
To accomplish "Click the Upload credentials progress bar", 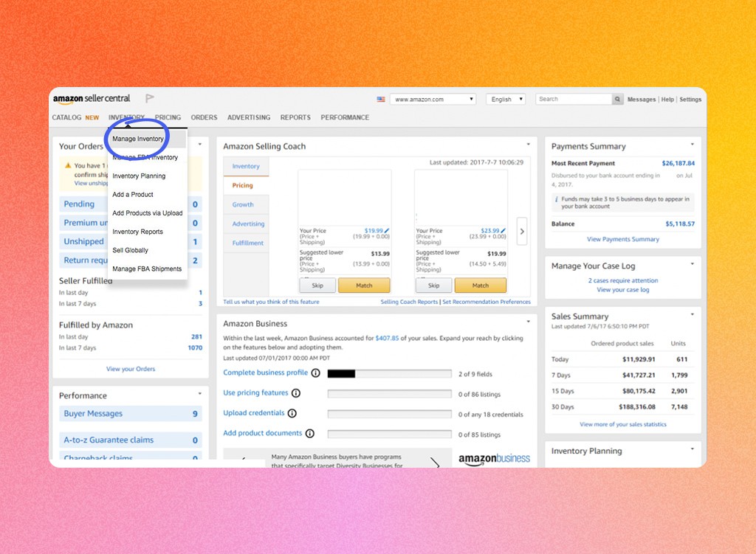I will click(390, 415).
